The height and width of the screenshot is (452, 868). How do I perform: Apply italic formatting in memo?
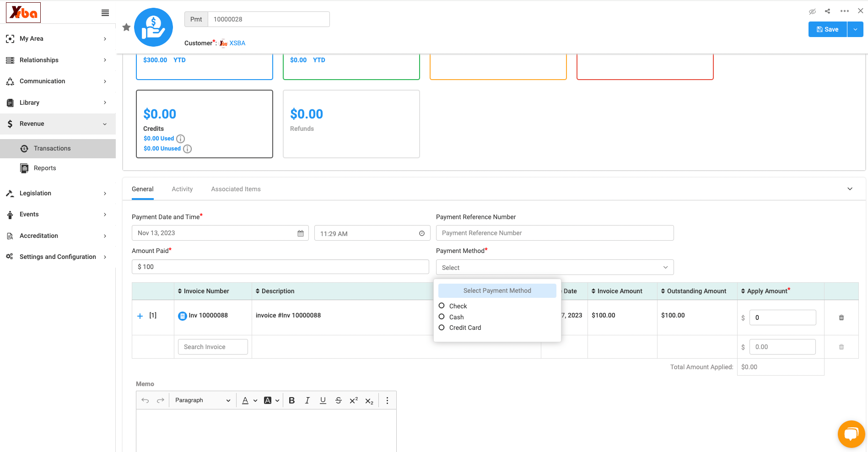pyautogui.click(x=307, y=400)
